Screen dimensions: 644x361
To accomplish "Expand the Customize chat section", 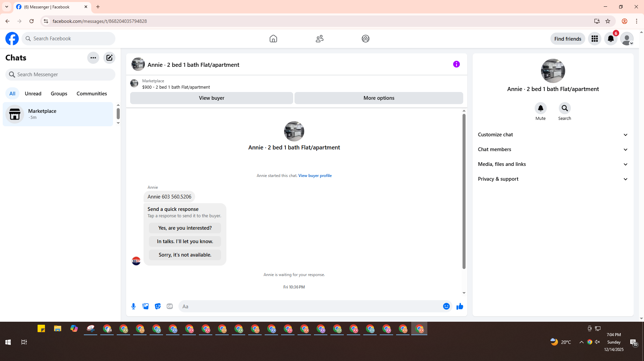I will (553, 135).
